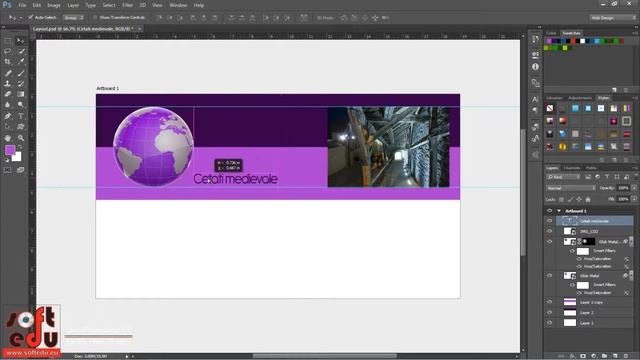Select the Lasso tool
Image resolution: width=640 pixels, height=360 pixels.
click(x=8, y=51)
